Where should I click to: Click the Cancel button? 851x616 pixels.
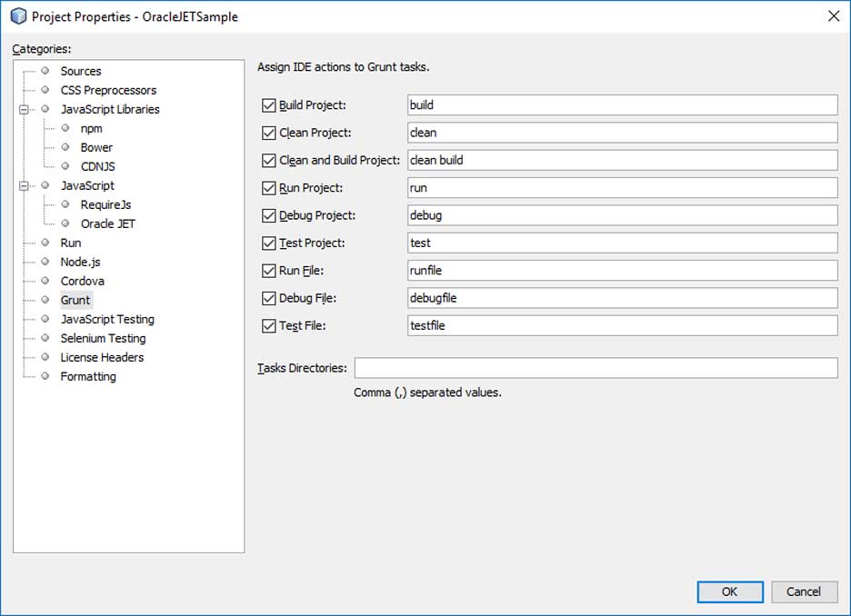pos(804,591)
